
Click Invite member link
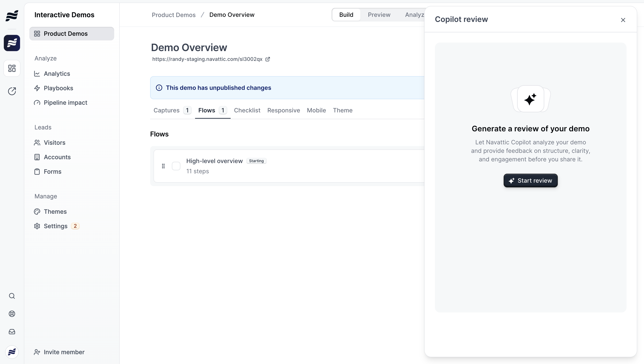coord(64,352)
